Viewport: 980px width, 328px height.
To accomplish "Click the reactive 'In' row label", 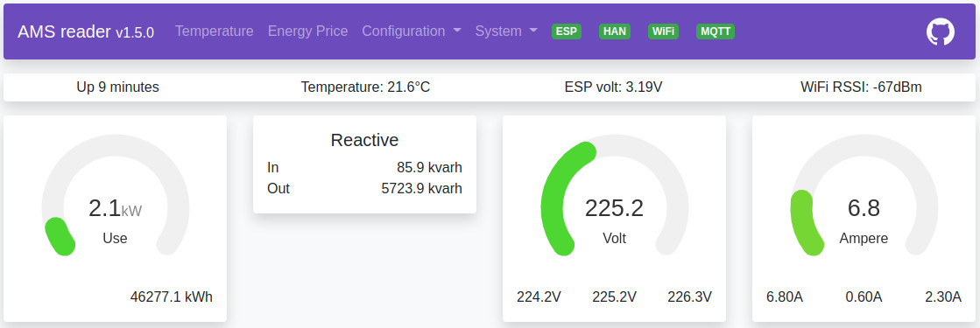I will coord(272,167).
